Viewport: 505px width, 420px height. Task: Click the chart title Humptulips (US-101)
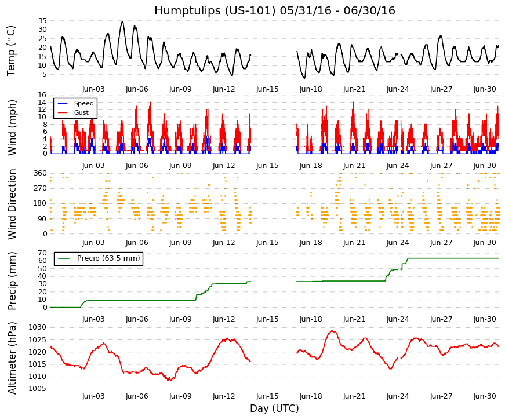point(215,10)
